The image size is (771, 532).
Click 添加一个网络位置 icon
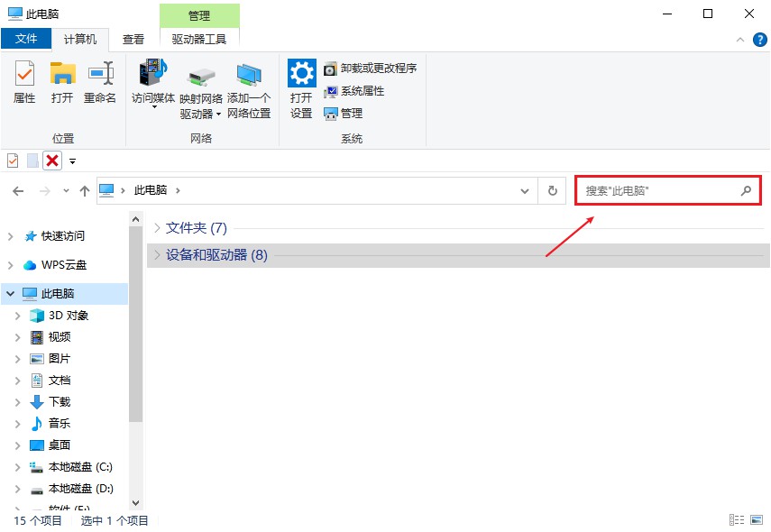click(x=249, y=75)
